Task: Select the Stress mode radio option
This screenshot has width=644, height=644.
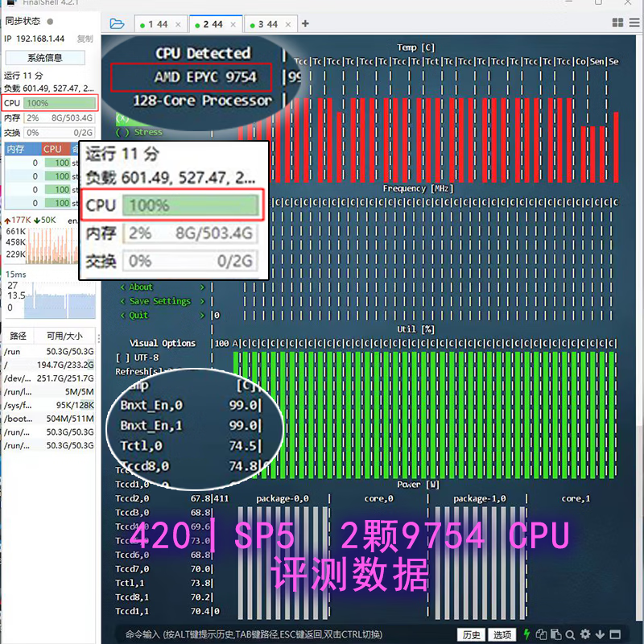Action: (x=139, y=132)
